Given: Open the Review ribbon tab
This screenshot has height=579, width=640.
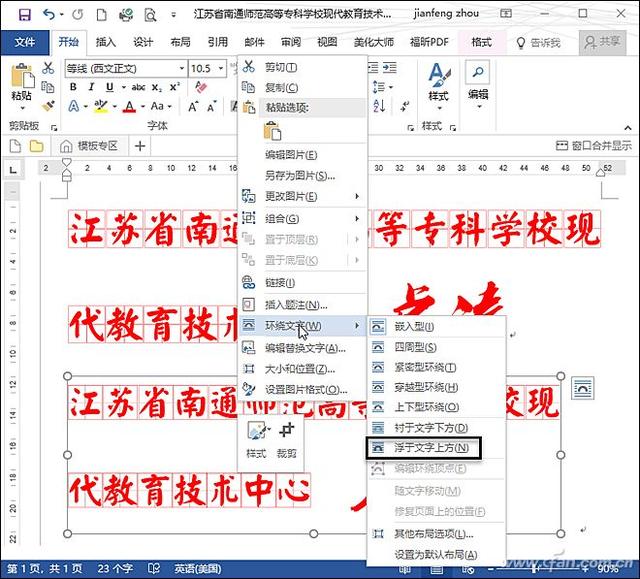Looking at the screenshot, I should tap(291, 42).
